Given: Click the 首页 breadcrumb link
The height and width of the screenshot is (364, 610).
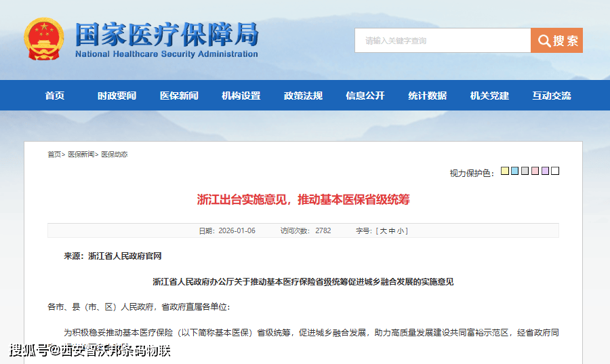Looking at the screenshot, I should click(54, 155).
